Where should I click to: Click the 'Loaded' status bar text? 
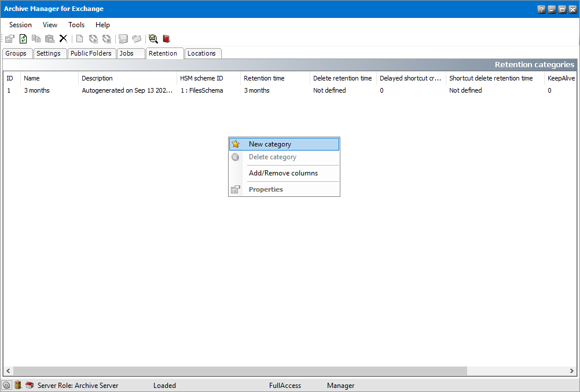click(164, 385)
